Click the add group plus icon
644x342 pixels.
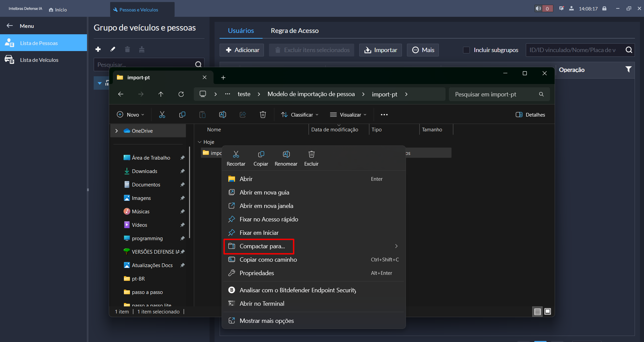(98, 49)
